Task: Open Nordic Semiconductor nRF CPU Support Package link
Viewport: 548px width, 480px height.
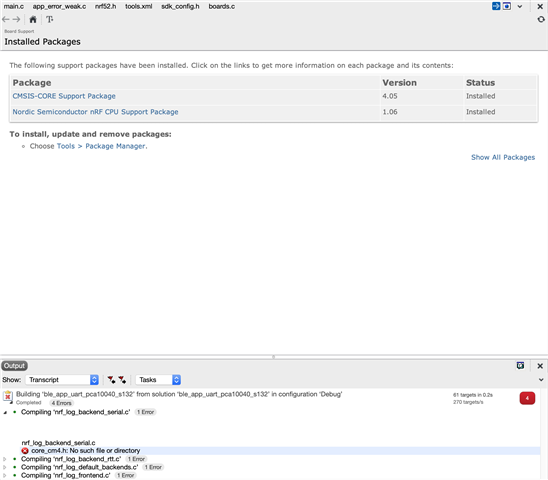Action: pyautogui.click(x=95, y=112)
